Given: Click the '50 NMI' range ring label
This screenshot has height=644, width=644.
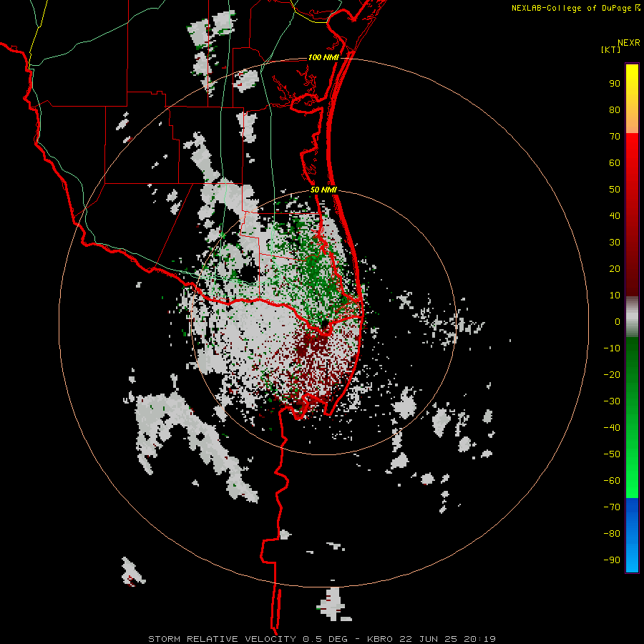Looking at the screenshot, I should click(323, 190).
